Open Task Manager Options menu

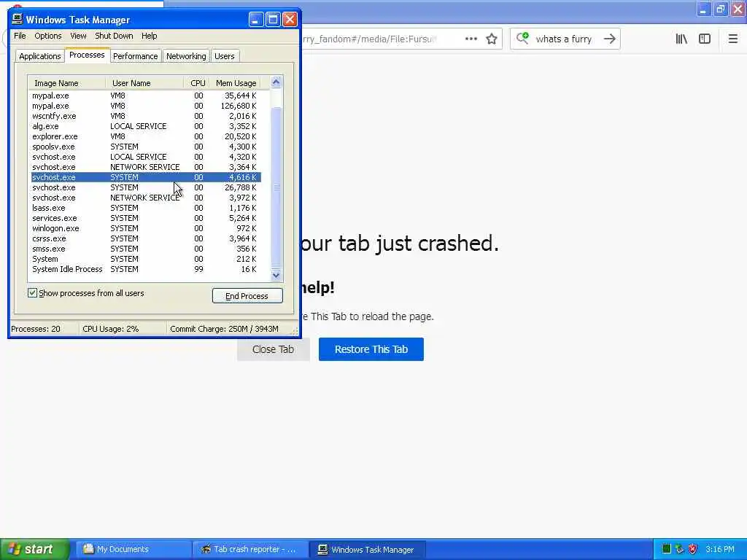coord(47,36)
